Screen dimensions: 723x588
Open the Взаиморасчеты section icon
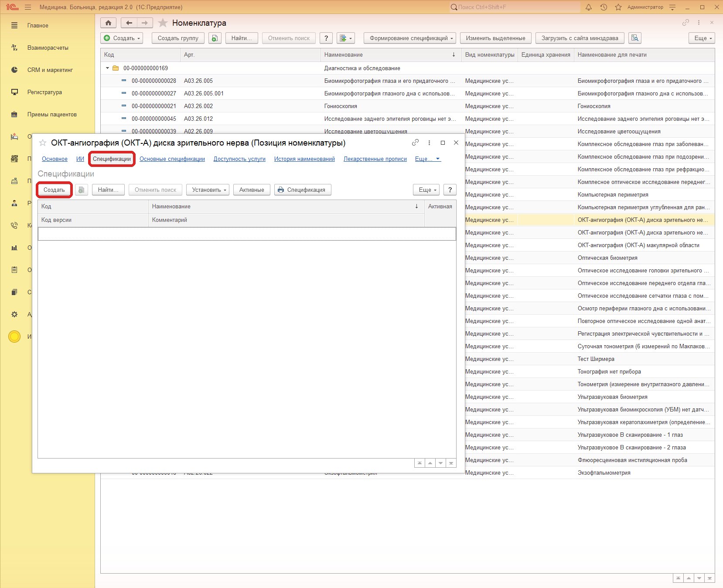click(x=14, y=48)
